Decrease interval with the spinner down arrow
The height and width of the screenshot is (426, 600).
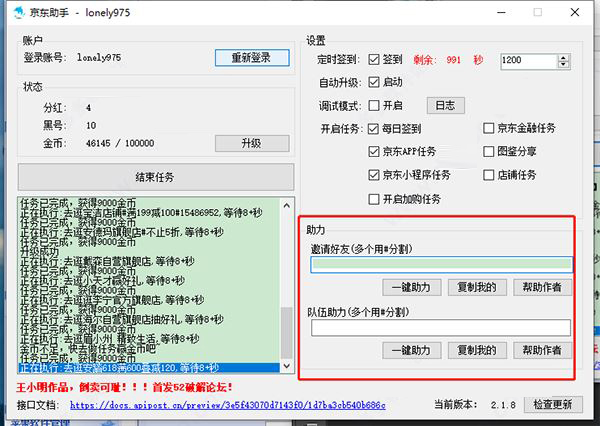tap(563, 65)
